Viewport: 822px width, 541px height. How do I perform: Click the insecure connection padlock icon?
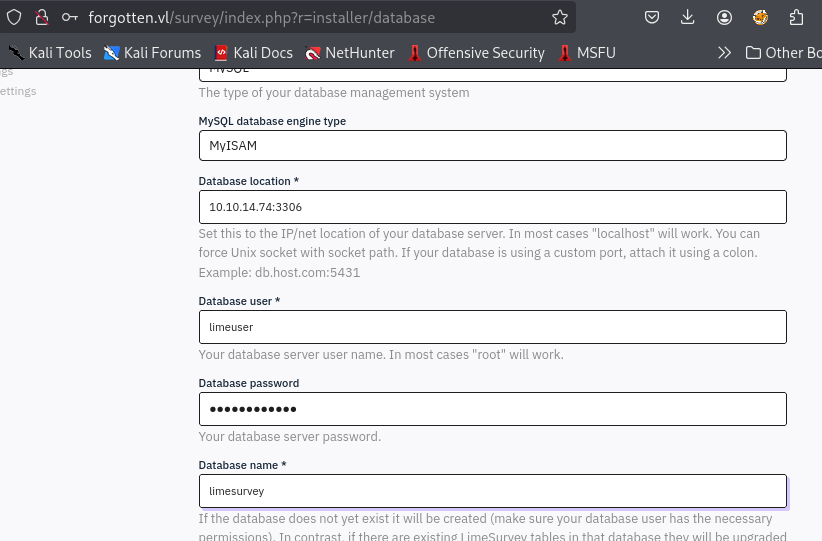click(41, 17)
